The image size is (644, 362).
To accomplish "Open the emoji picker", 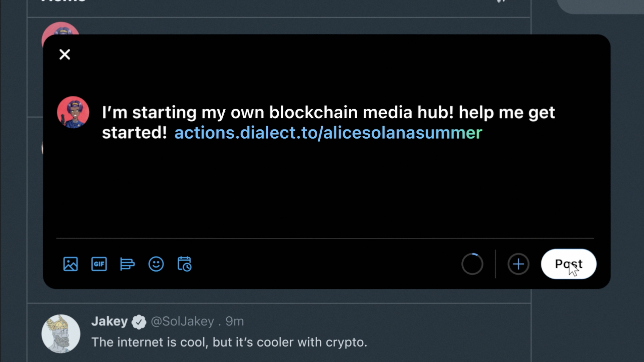I will 156,264.
